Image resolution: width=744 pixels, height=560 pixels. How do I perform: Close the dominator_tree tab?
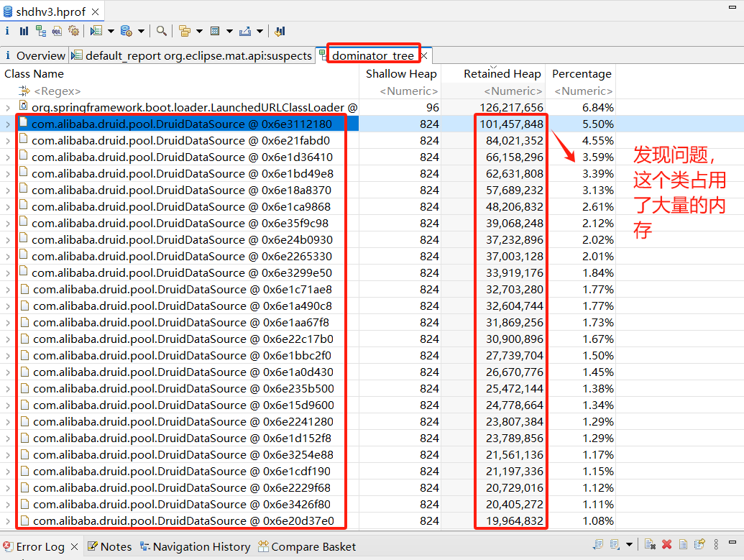click(x=424, y=56)
